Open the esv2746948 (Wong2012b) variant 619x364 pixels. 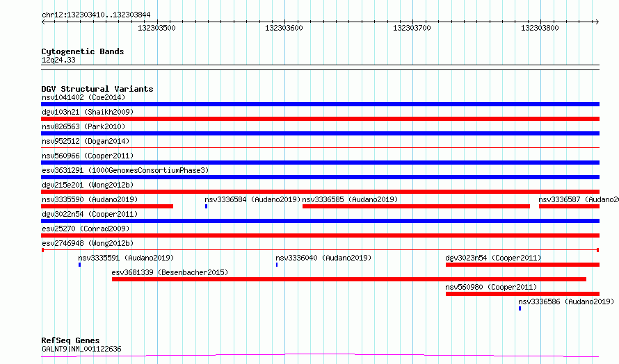click(x=88, y=243)
